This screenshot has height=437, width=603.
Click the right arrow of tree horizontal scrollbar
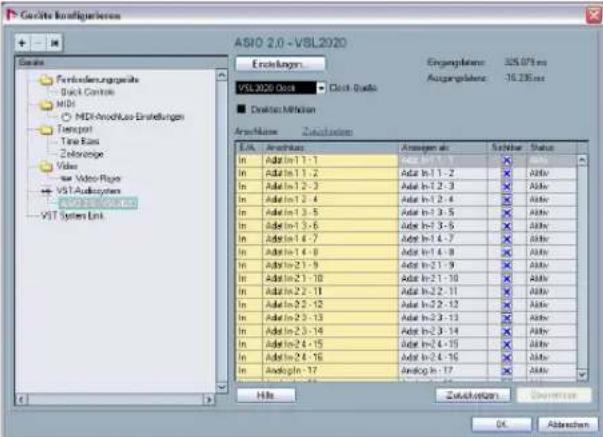209,400
